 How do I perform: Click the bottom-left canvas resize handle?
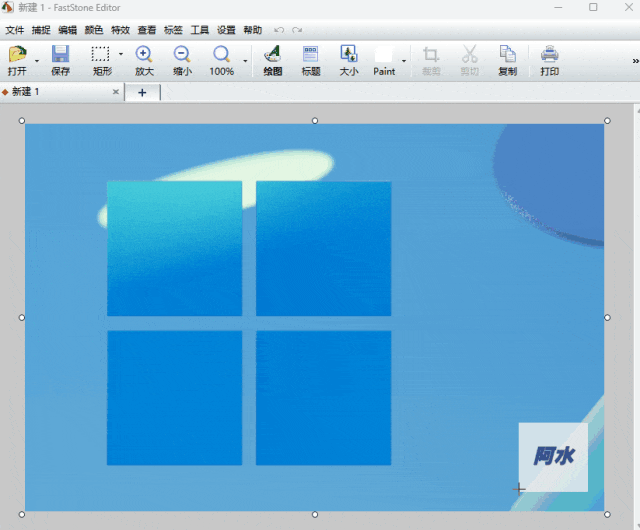[22, 514]
